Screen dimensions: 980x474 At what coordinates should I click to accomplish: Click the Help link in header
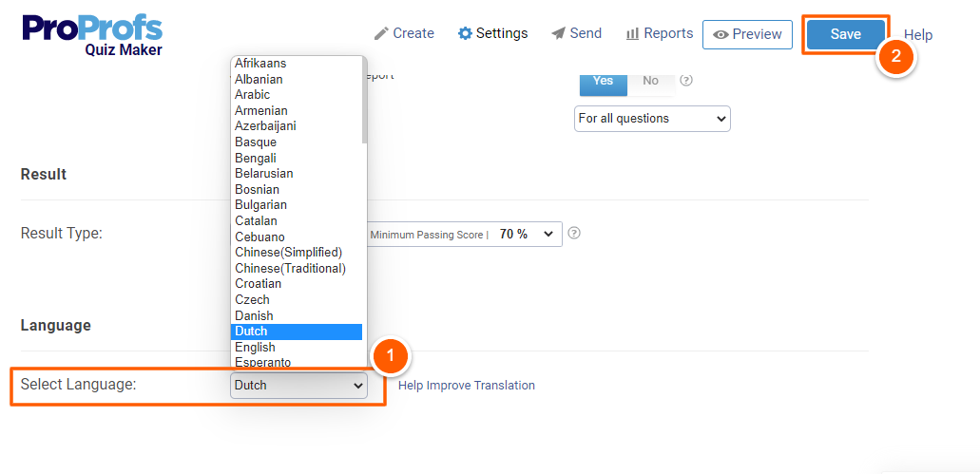point(917,35)
